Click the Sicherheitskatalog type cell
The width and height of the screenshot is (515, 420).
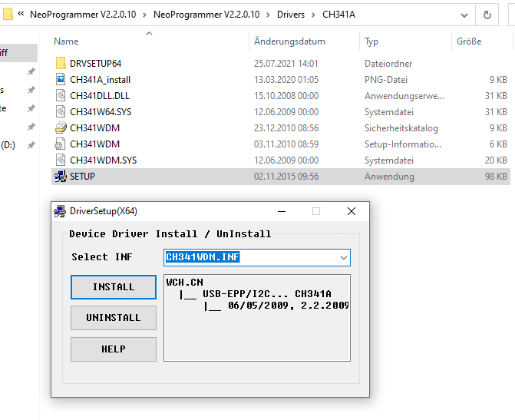click(x=401, y=128)
